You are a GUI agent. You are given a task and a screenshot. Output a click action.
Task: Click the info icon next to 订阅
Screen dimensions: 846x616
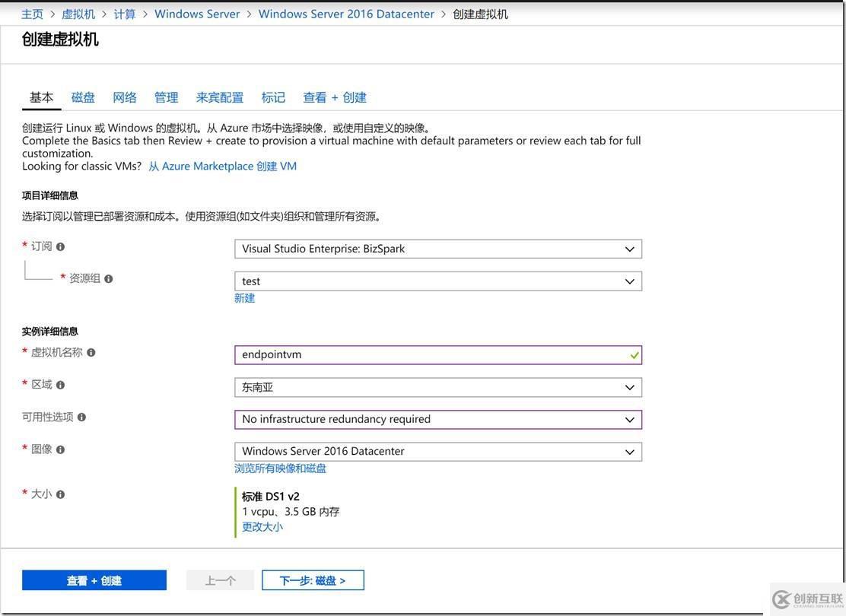coord(59,245)
